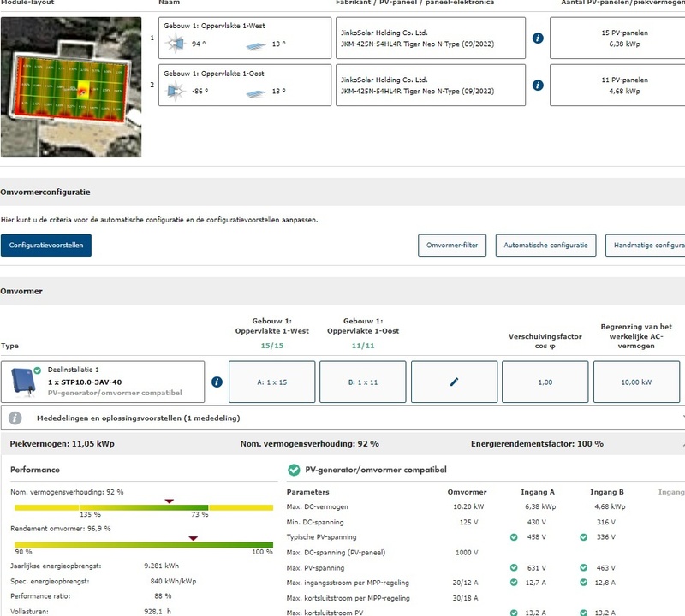Click Ingang B column header
Screen dimensions: 685x616
tap(607, 492)
